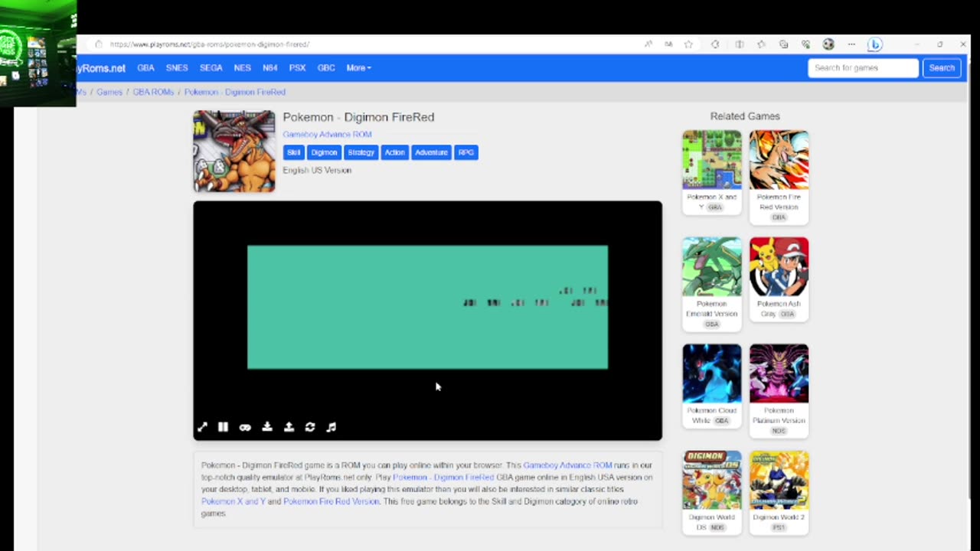Open the browser settings three-dots menu

pos(851,44)
